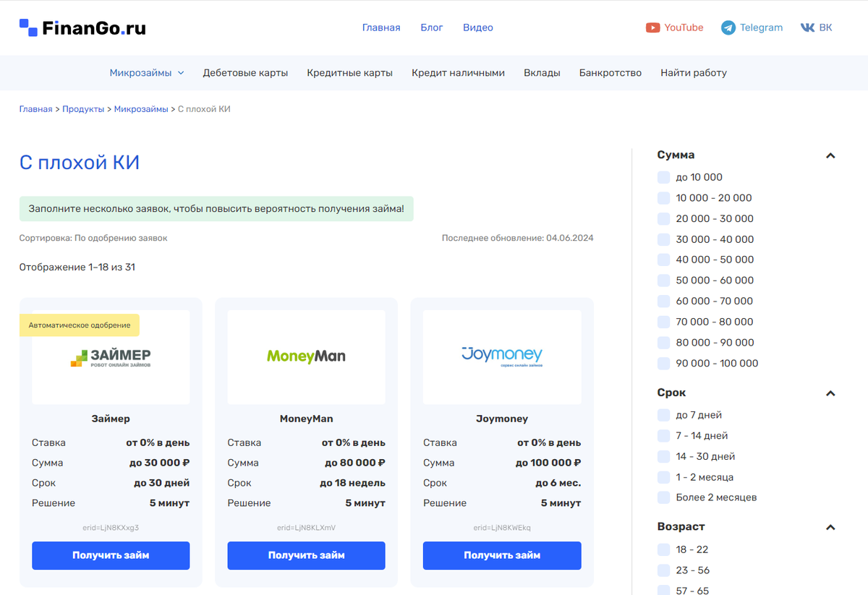Open the Найти работу section

(x=694, y=73)
